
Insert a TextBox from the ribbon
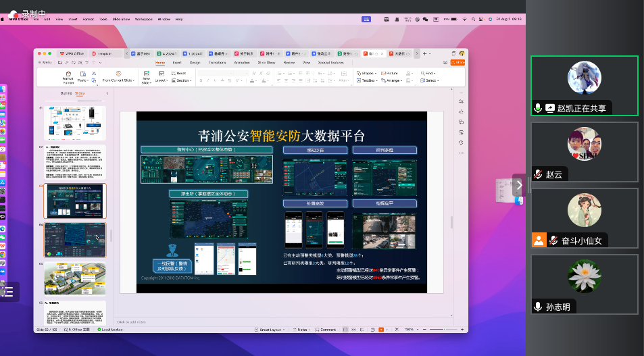coord(368,80)
